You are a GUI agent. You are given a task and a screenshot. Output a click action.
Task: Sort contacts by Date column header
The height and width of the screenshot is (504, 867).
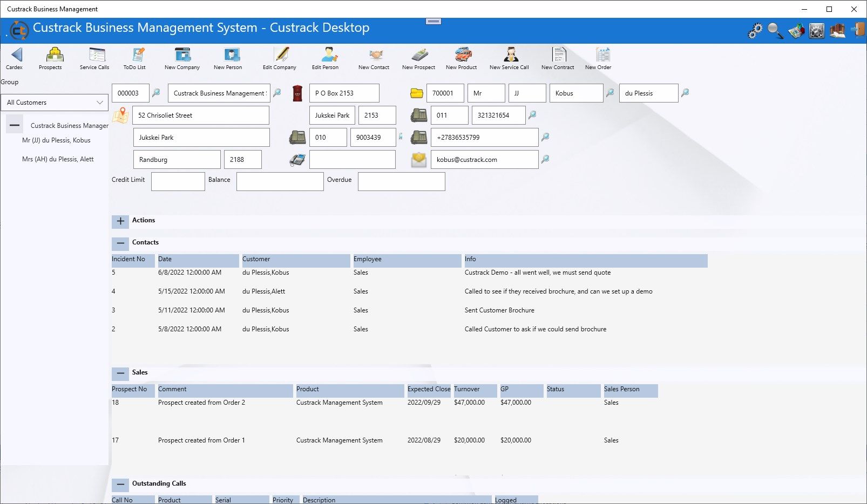tap(198, 261)
